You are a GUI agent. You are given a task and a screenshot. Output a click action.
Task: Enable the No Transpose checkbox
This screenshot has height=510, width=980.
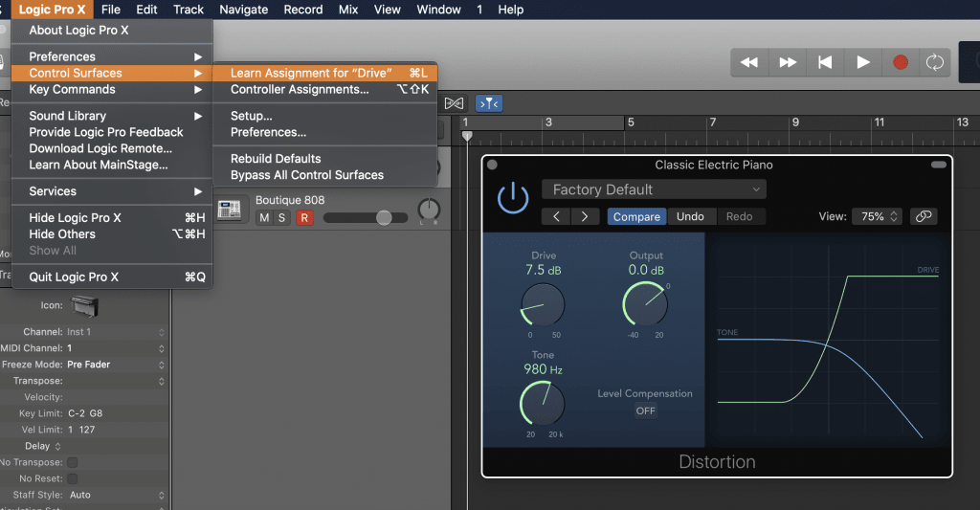(x=73, y=462)
